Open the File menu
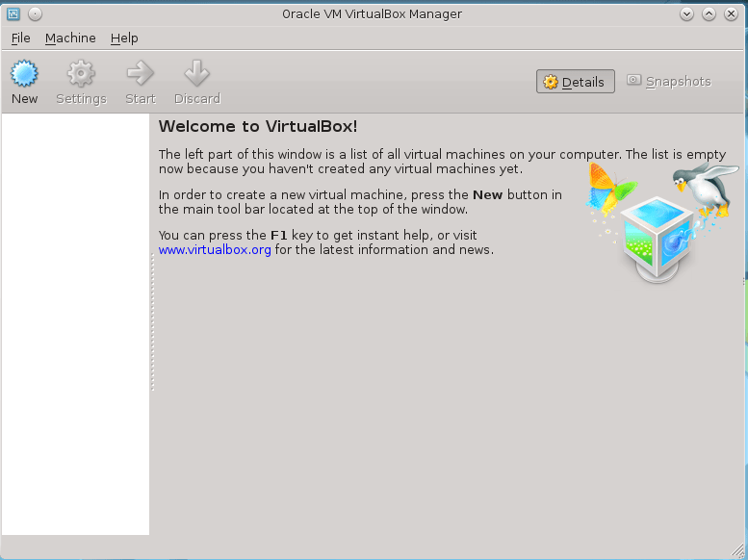The height and width of the screenshot is (560, 748). coord(20,38)
